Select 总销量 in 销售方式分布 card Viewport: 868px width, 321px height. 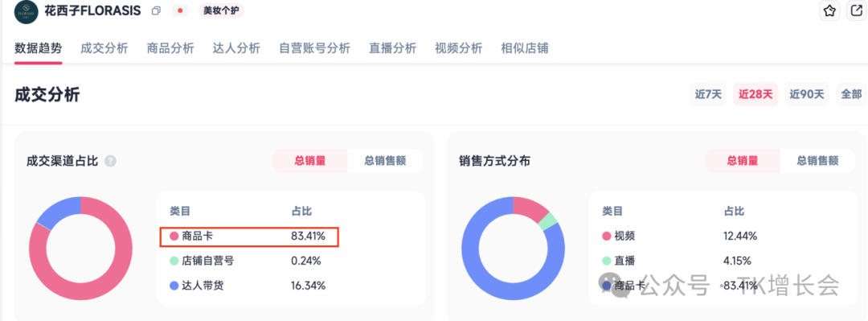click(x=743, y=161)
